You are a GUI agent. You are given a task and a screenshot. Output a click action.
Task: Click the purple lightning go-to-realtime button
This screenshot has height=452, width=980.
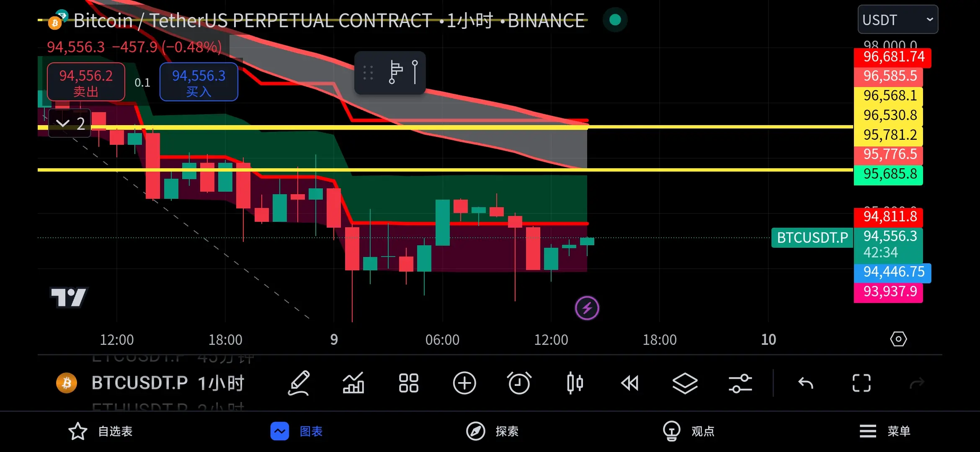[587, 308]
